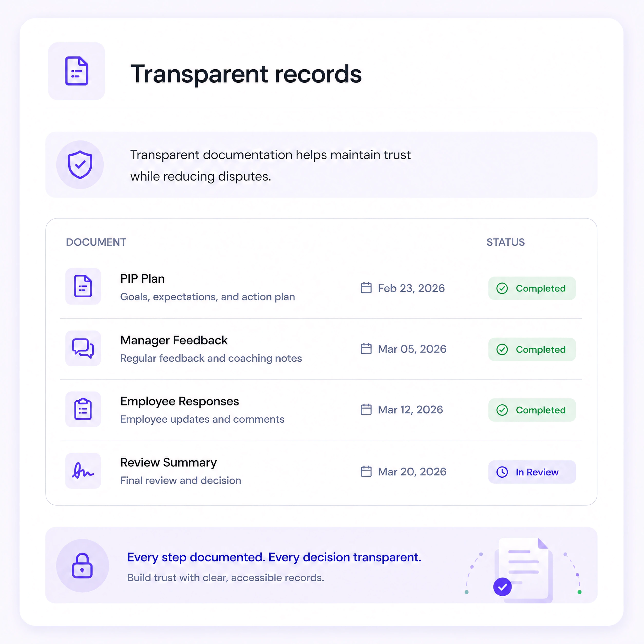Open the Manager Feedback chat bubbles icon
Viewport: 644px width, 644px height.
coord(83,348)
